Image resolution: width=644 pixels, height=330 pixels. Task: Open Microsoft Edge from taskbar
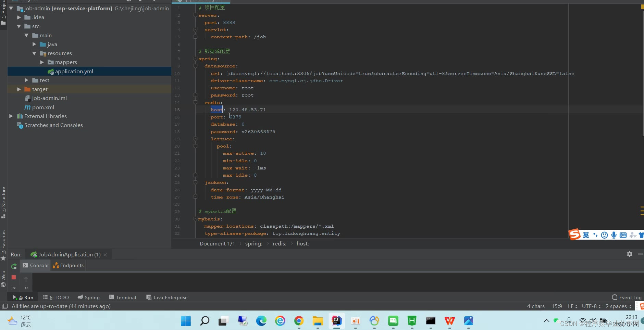[261, 321]
